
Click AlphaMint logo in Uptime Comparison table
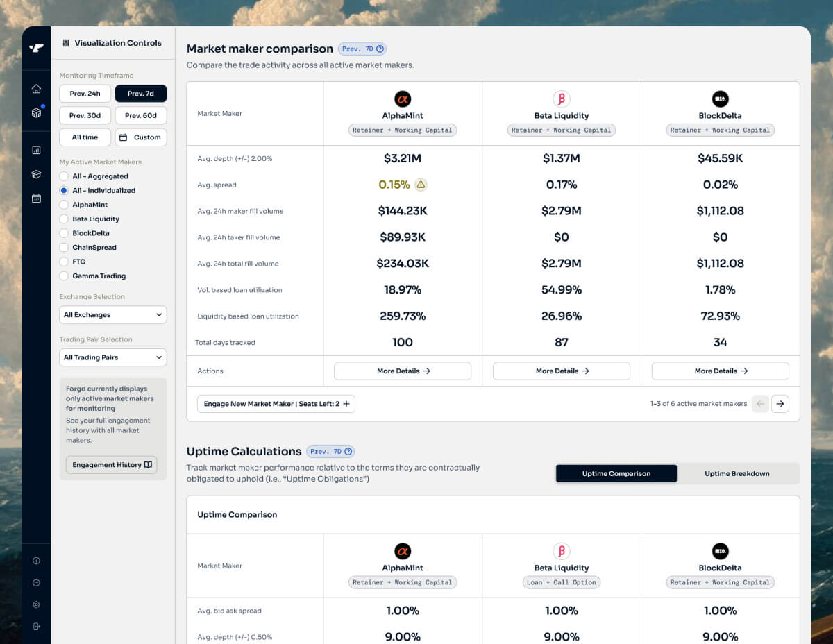(403, 552)
